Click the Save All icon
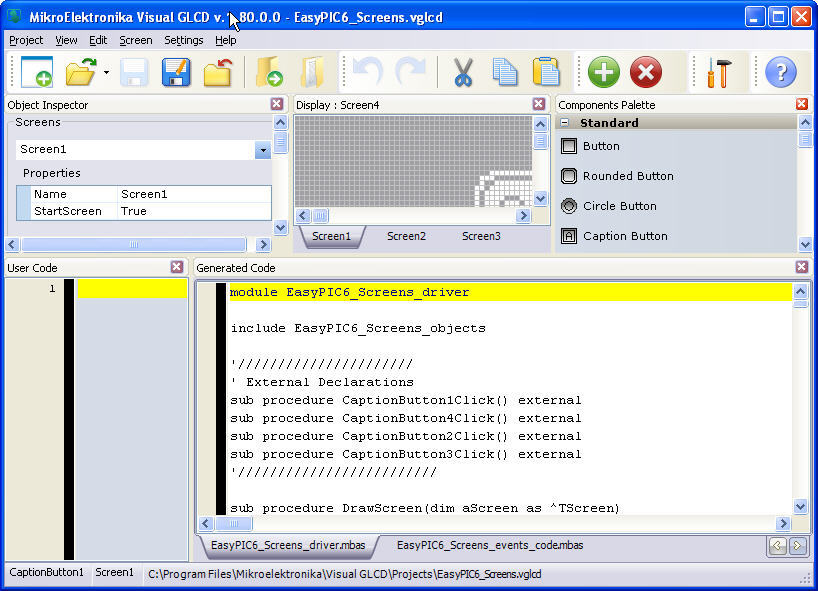The image size is (818, 591). [x=176, y=71]
